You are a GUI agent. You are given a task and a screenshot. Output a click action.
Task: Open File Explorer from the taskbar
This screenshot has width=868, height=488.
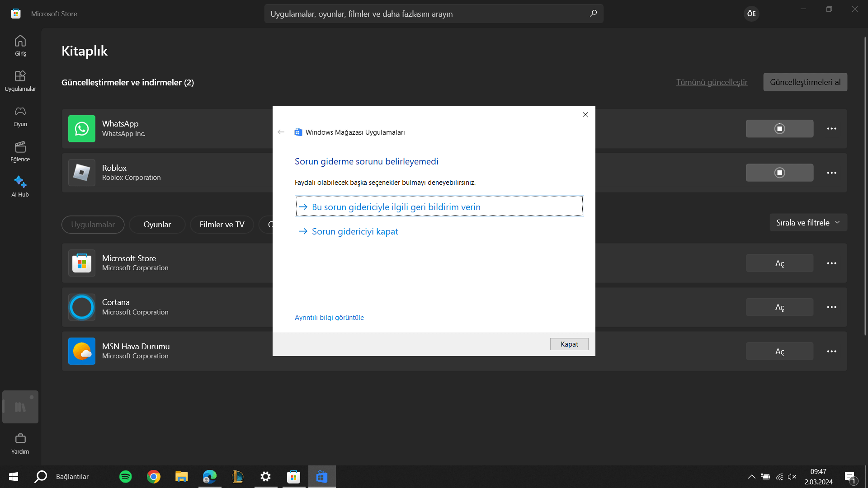pyautogui.click(x=182, y=477)
